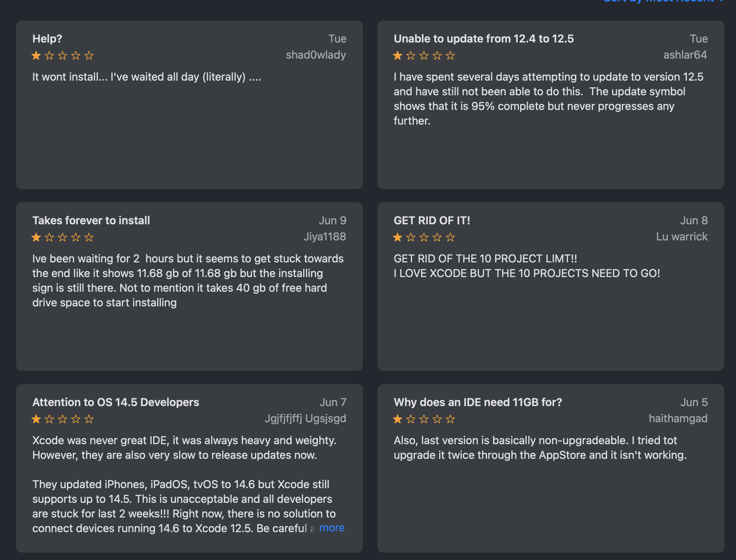Click the filled star on ashlar64's review
The image size is (736, 560).
tap(398, 56)
